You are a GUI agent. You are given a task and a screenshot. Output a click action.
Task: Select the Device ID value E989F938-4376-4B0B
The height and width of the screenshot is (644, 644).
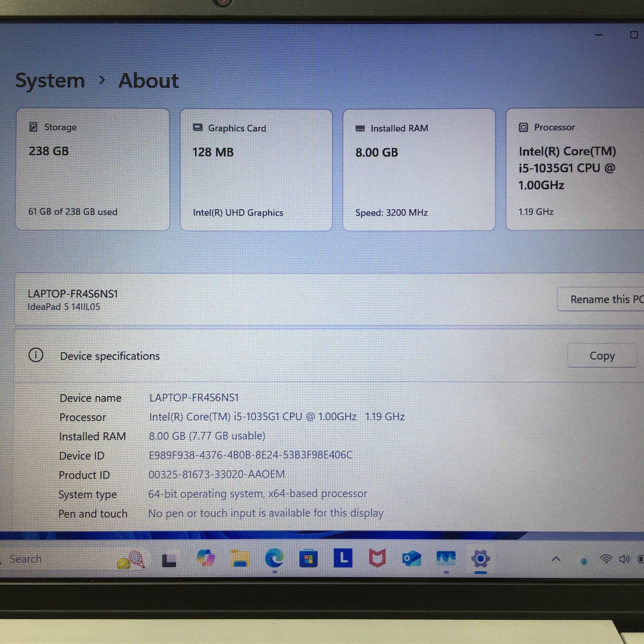(250, 455)
